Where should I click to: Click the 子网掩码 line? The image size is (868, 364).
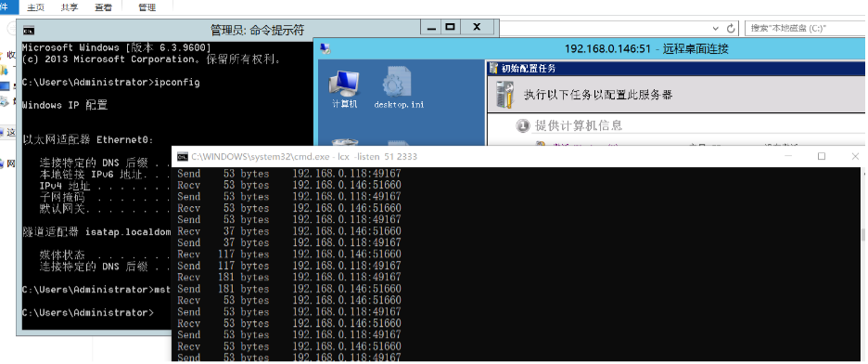105,197
